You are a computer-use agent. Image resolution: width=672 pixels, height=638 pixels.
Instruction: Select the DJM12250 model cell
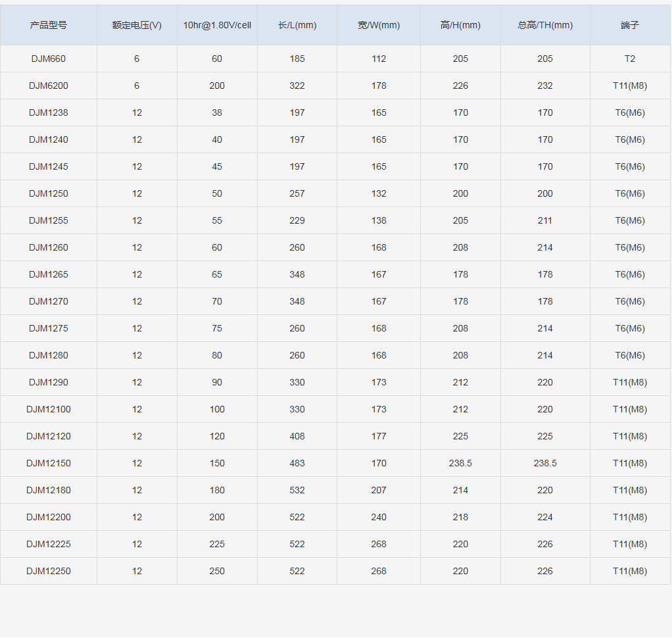[49, 572]
